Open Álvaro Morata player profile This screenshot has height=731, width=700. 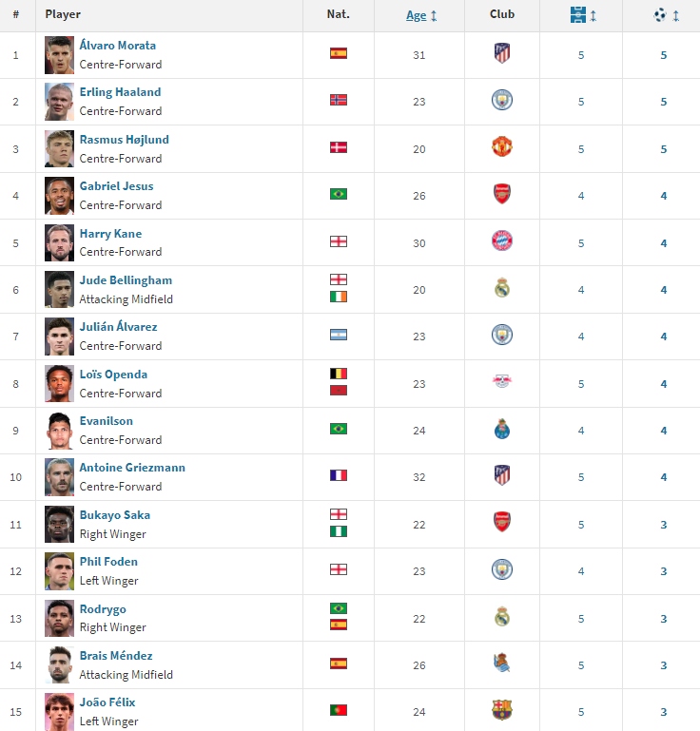tap(118, 46)
